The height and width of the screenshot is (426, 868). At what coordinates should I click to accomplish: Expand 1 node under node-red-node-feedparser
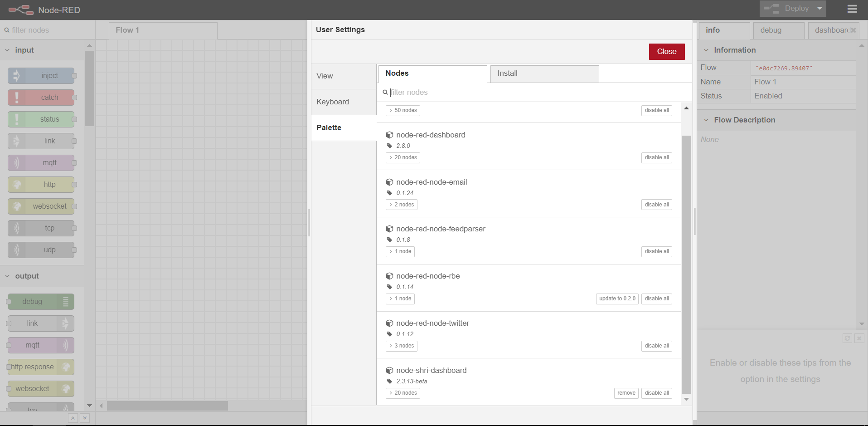point(400,251)
